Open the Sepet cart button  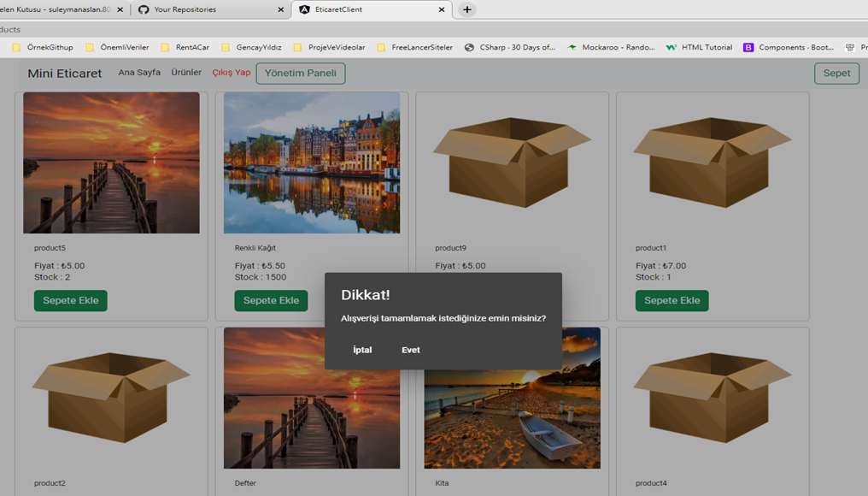836,74
